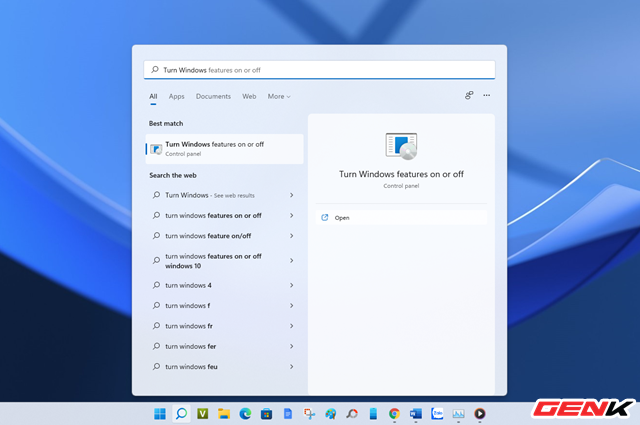Click the large Windows Features icon in preview
The image size is (640, 425).
point(401,146)
